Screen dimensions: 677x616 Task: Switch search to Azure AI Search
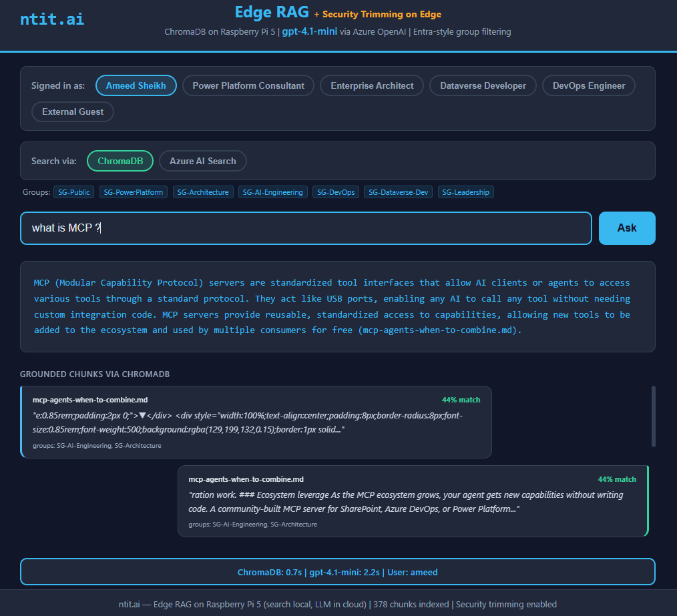click(x=202, y=161)
